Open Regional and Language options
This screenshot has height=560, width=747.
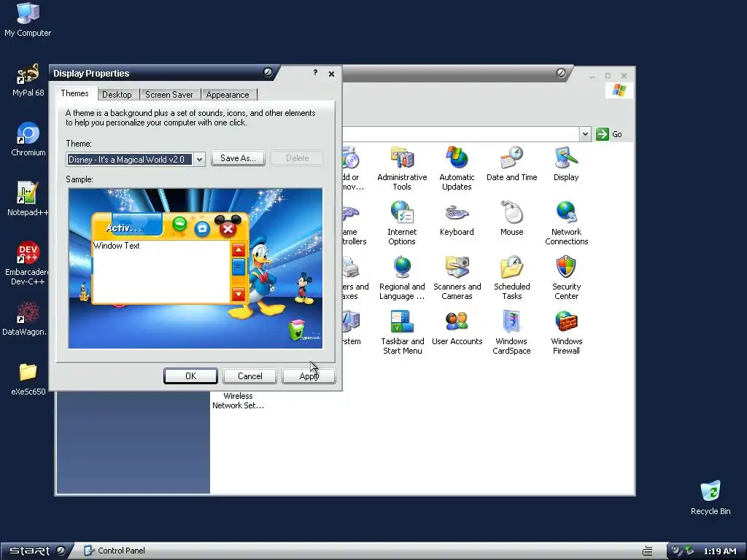coord(402,278)
